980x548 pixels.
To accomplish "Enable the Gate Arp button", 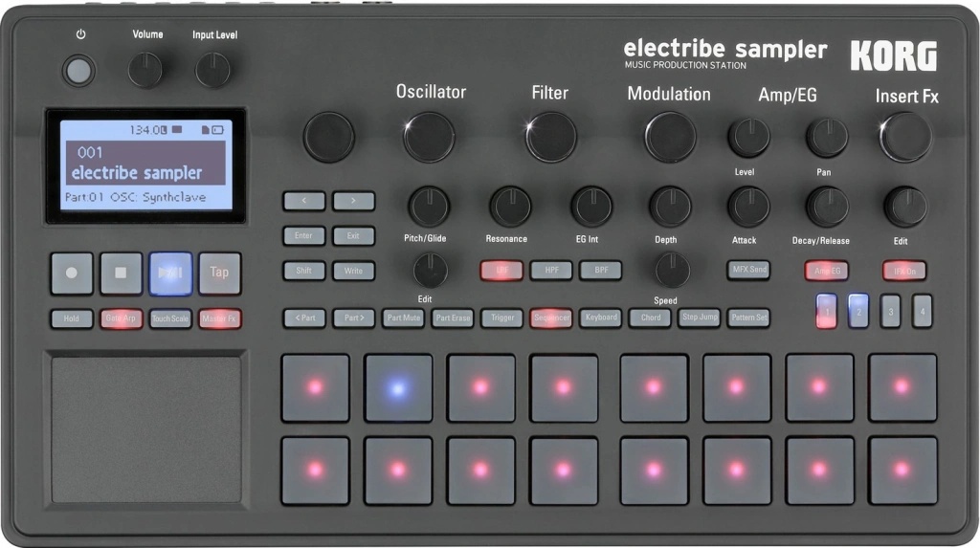I will point(122,318).
